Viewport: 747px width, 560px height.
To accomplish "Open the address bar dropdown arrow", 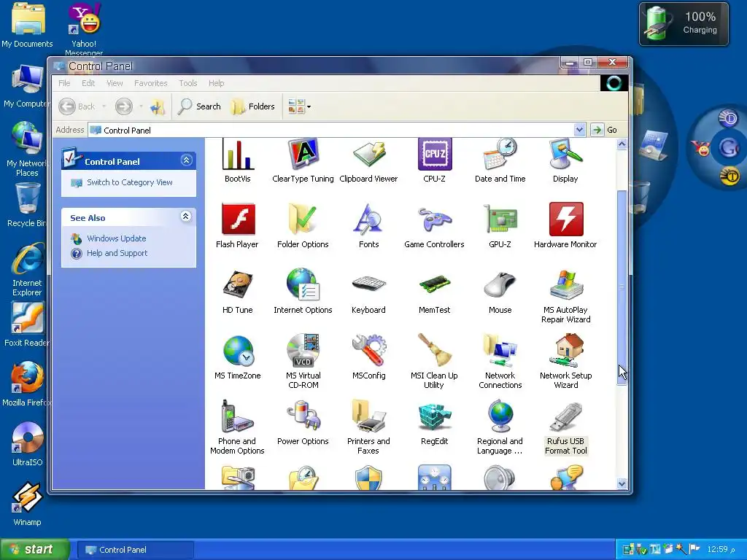I will [579, 130].
